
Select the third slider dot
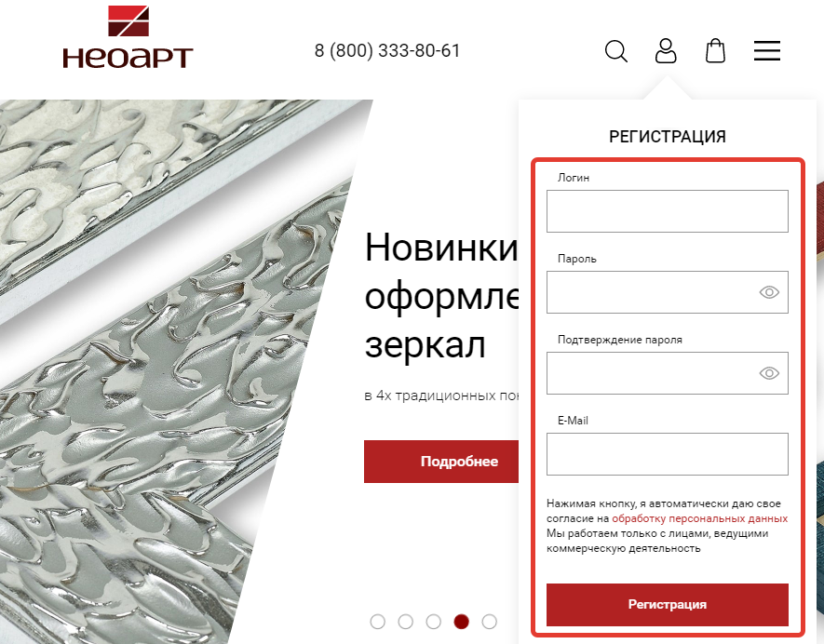pos(433,622)
